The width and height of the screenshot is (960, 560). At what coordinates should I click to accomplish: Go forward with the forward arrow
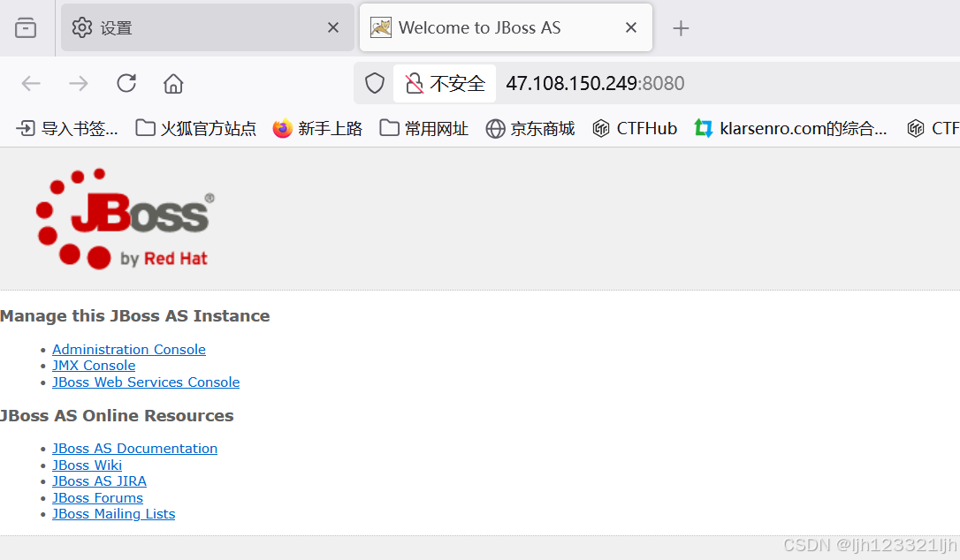79,83
